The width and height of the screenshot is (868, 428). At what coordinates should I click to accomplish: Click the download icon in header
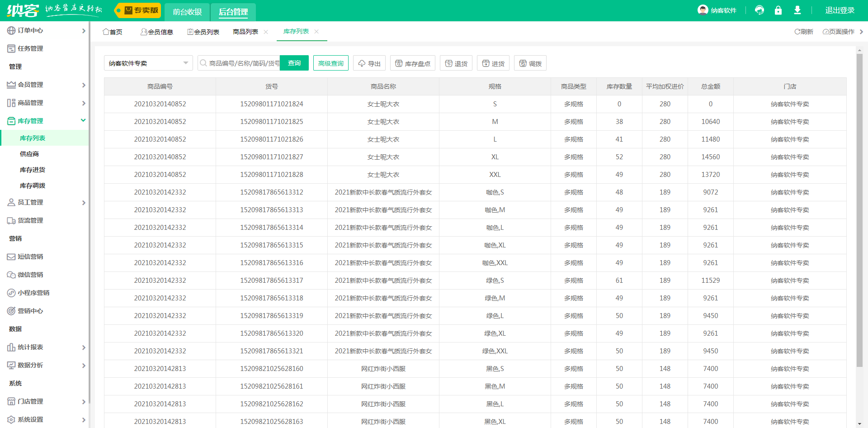[x=797, y=10]
